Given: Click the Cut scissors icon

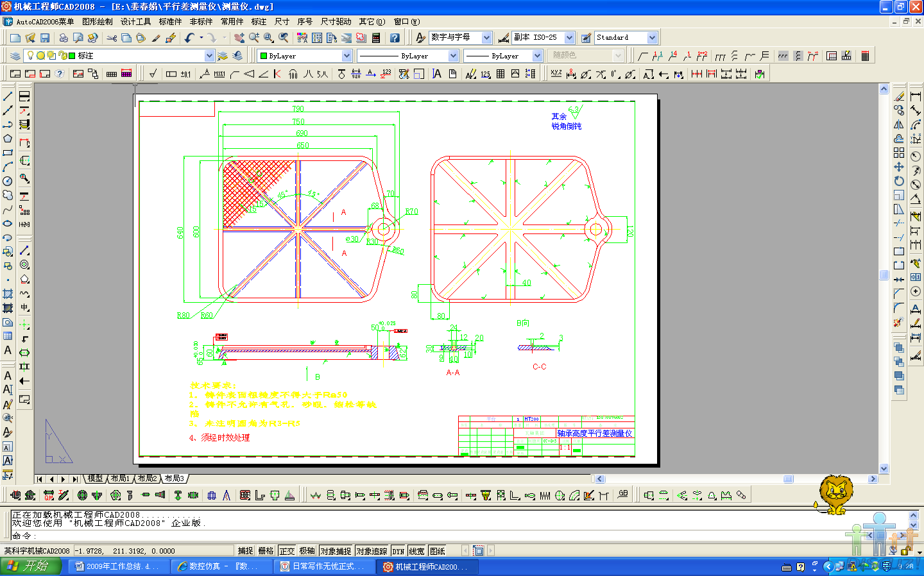Looking at the screenshot, I should (x=112, y=38).
